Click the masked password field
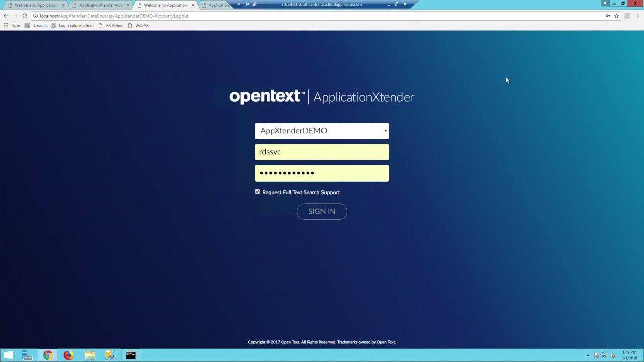The image size is (644, 362). tap(321, 173)
